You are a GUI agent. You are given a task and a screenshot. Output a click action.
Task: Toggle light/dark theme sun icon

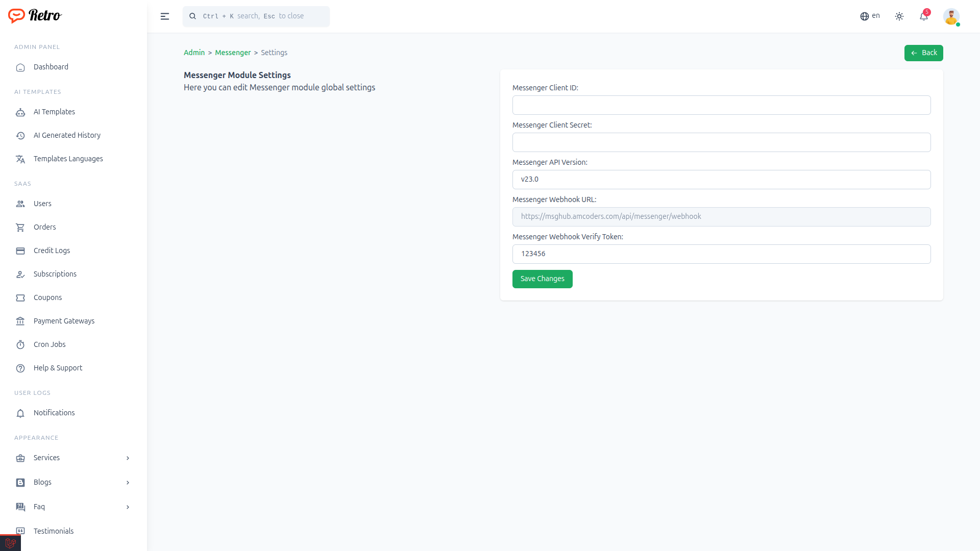pyautogui.click(x=899, y=16)
